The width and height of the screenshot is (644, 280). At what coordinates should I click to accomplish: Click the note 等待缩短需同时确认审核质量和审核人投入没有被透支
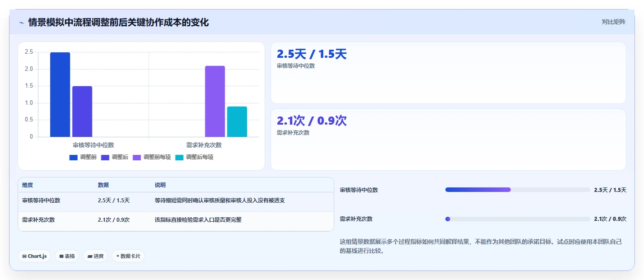[x=220, y=201]
